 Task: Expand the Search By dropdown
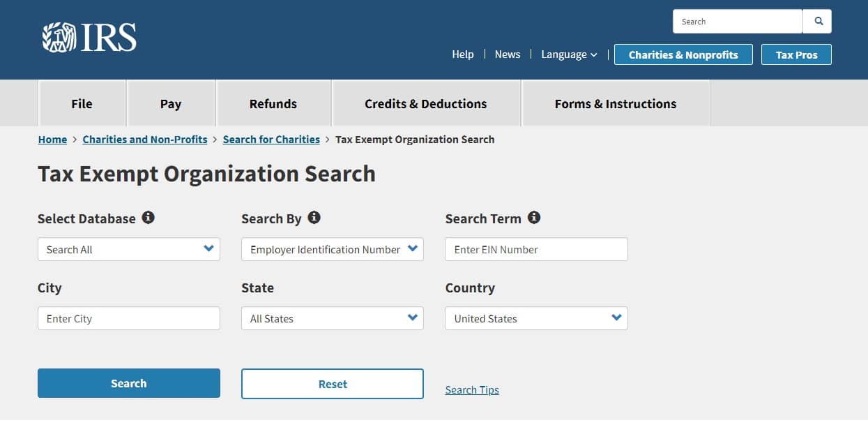[x=333, y=249]
